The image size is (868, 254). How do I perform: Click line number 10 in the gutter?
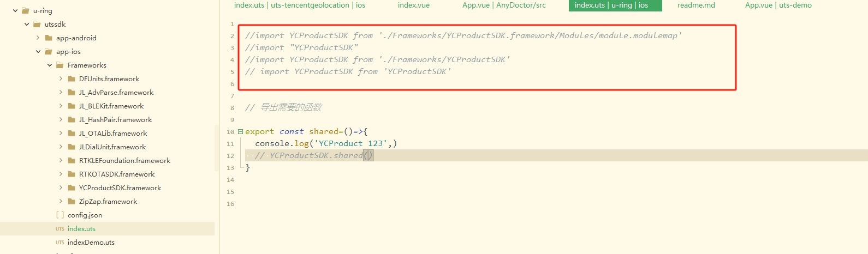point(230,132)
